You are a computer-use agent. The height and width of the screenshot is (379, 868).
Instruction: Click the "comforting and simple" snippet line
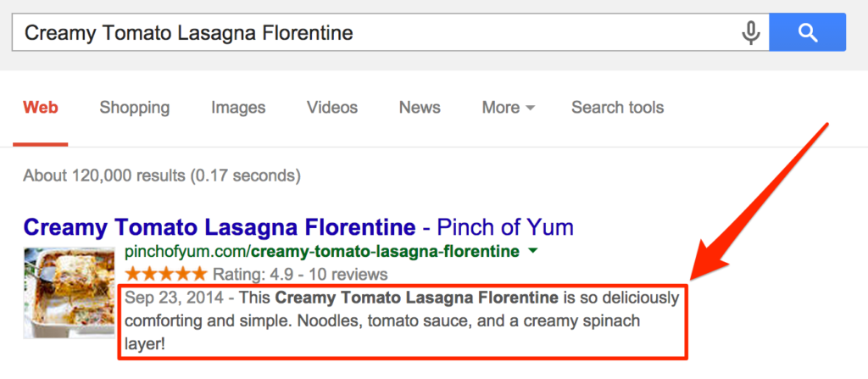point(381,321)
